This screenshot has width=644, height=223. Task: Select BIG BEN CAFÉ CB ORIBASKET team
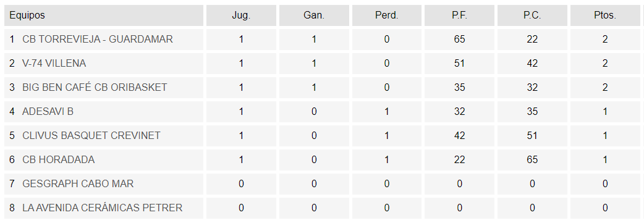pos(95,88)
